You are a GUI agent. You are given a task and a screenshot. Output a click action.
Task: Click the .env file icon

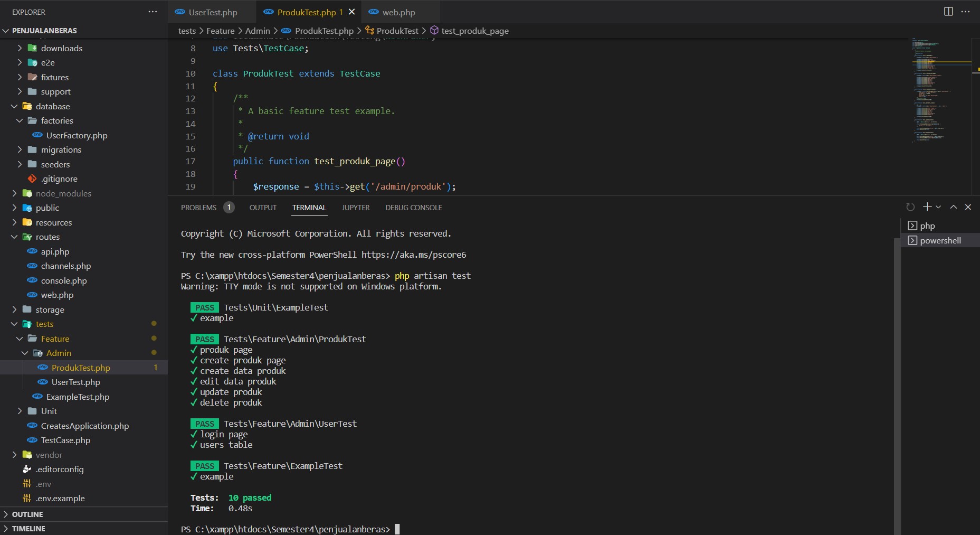[27, 484]
